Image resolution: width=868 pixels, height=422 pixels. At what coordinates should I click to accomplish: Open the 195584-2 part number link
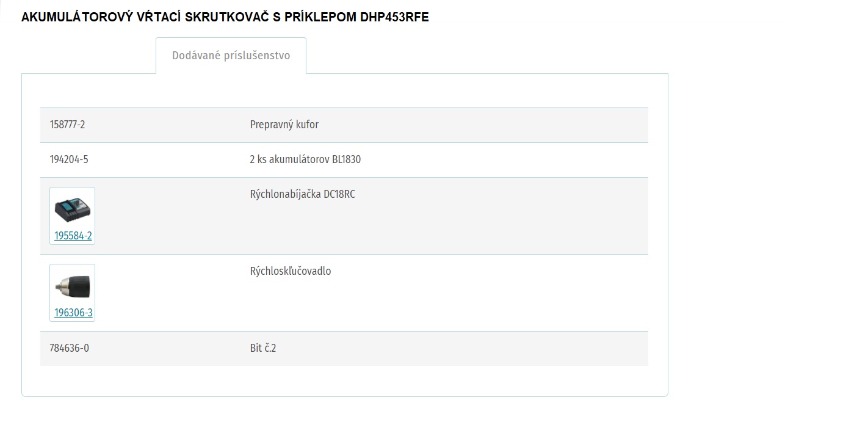click(x=73, y=236)
